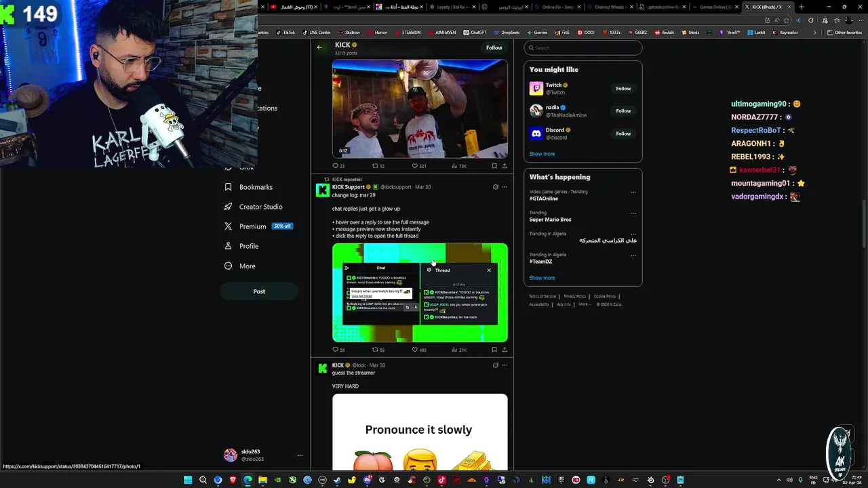Open Discord's profile avatar in suggestions
This screenshot has width=868, height=488.
(536, 134)
